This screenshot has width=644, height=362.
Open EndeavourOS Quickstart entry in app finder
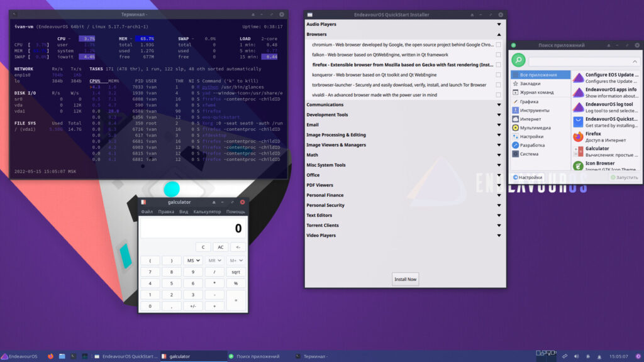(x=578, y=122)
